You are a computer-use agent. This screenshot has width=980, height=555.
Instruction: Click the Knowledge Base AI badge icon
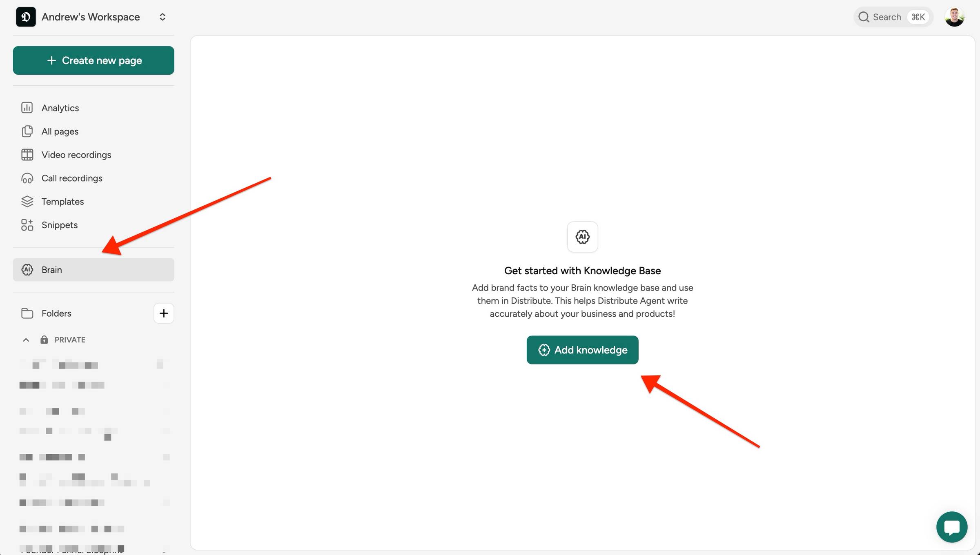[582, 237]
